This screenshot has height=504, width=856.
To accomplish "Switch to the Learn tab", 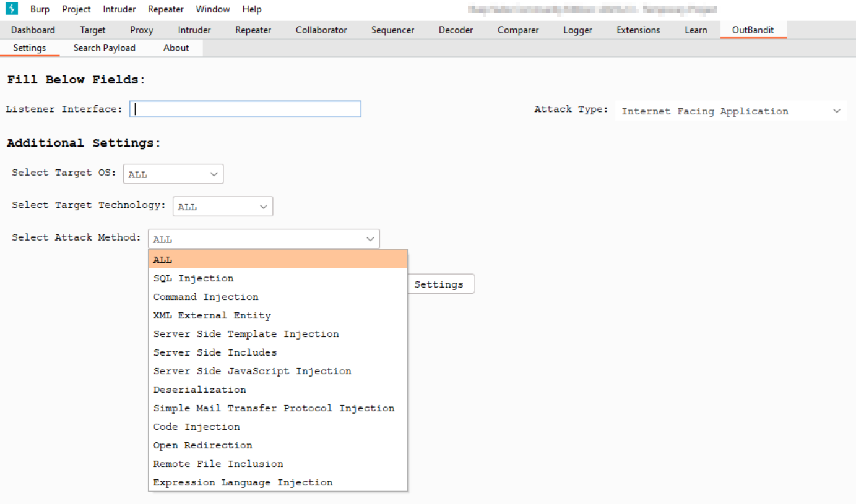I will (x=696, y=30).
